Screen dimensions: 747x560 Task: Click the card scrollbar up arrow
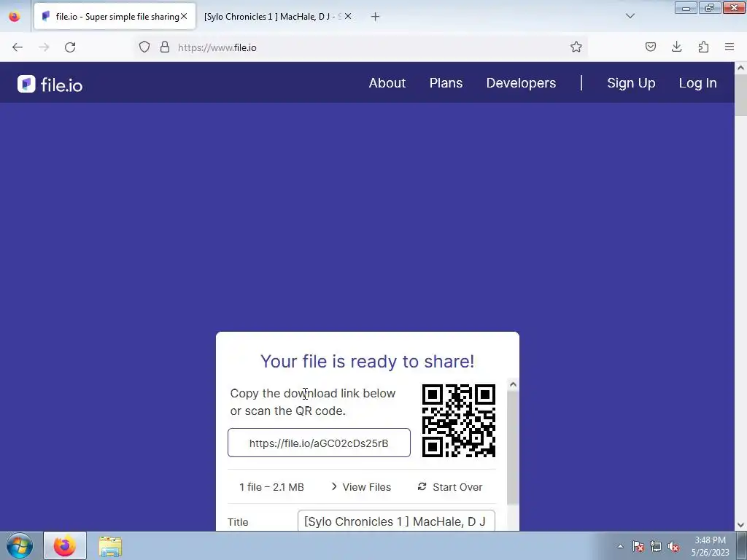[513, 384]
